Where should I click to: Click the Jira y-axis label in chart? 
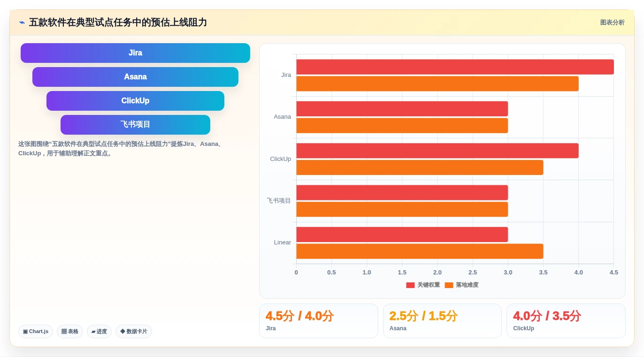286,75
